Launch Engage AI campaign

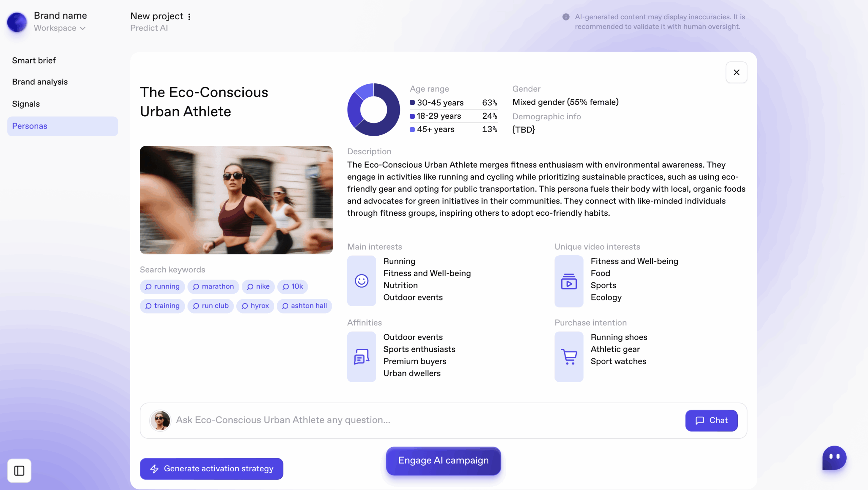pyautogui.click(x=443, y=460)
